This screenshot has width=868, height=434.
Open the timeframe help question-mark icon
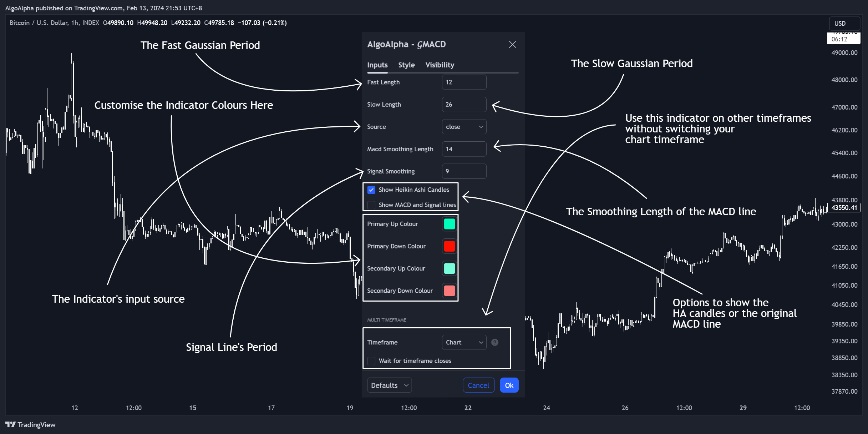click(x=494, y=342)
